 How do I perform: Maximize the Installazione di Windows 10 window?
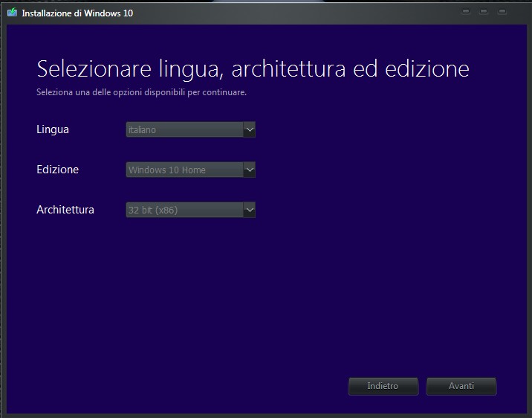(x=484, y=12)
